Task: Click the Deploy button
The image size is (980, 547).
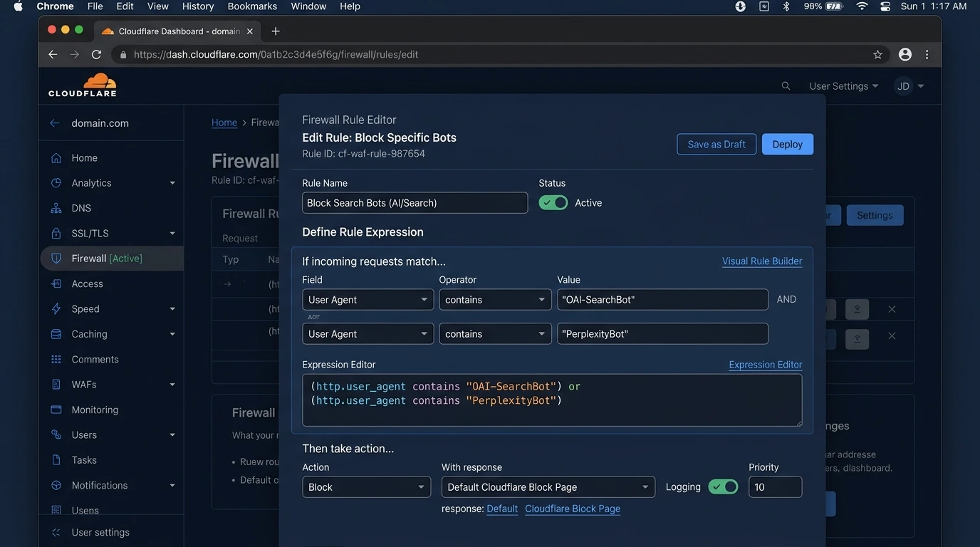Action: click(788, 144)
